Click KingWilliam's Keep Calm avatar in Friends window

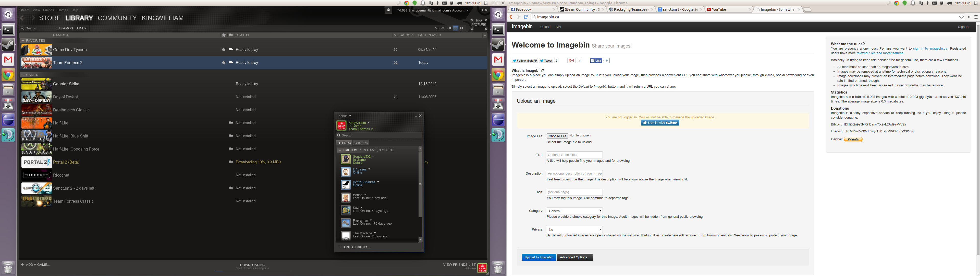click(341, 126)
